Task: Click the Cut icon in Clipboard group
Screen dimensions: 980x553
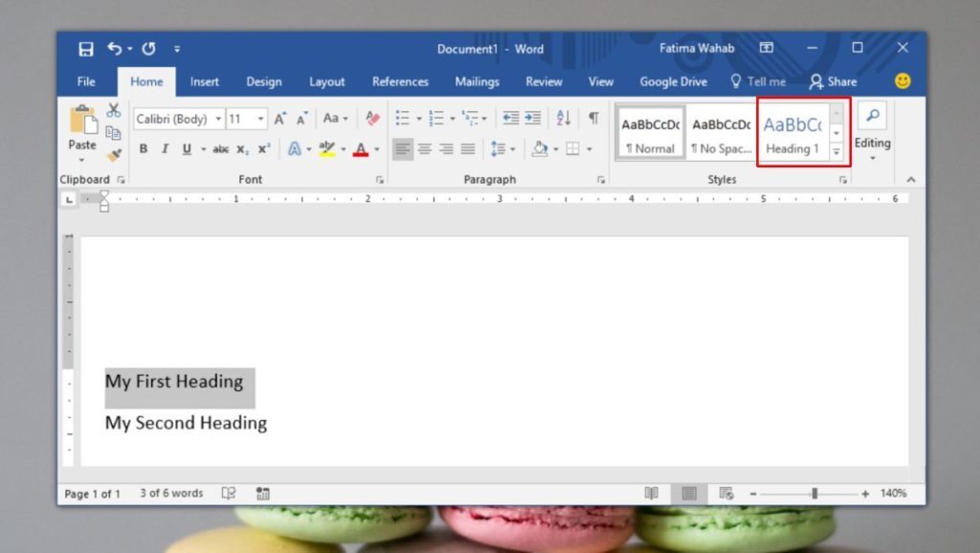Action: coord(114,112)
